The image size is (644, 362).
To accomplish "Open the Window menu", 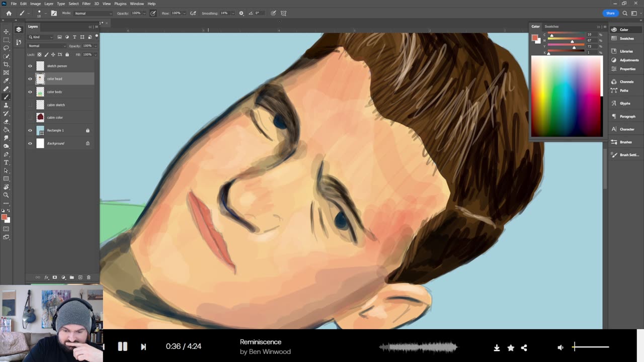I will click(x=137, y=4).
